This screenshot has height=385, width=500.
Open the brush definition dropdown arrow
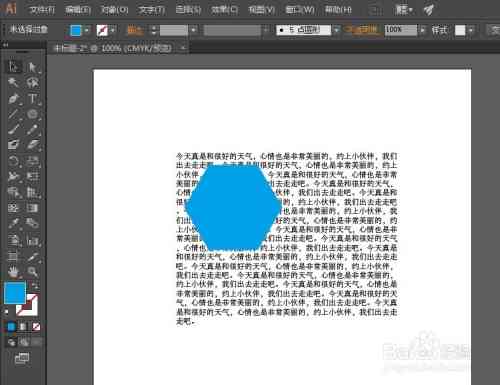tap(336, 30)
